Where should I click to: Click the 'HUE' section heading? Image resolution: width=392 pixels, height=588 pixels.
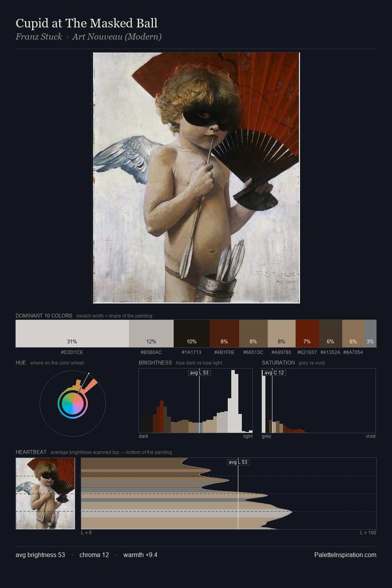pos(21,363)
